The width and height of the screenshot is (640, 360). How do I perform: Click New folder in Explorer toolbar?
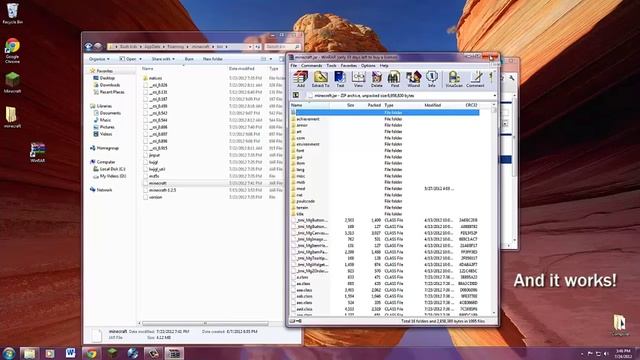pyautogui.click(x=213, y=59)
